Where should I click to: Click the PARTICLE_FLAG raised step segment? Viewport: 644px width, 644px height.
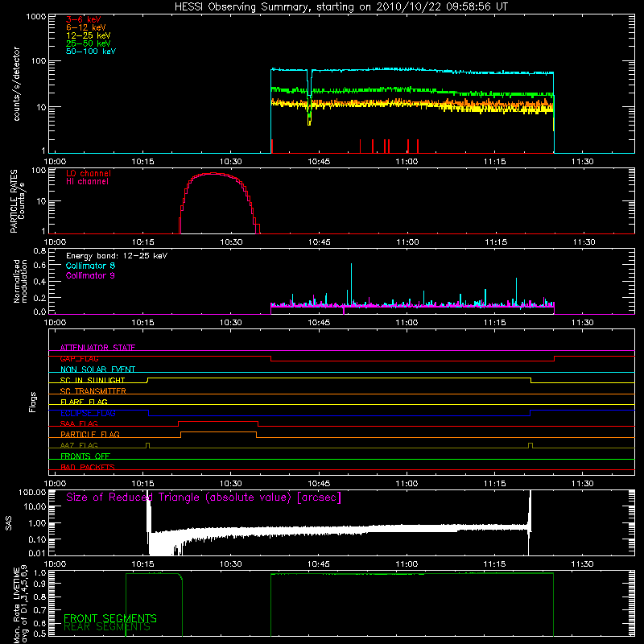pos(218,432)
